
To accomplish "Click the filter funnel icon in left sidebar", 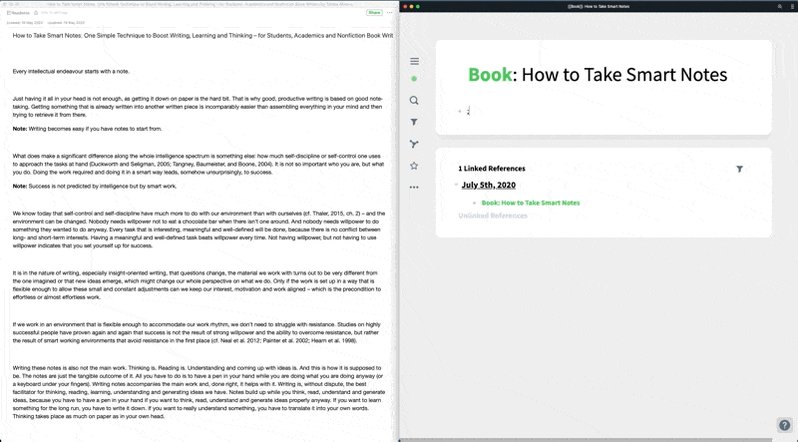I will pos(414,122).
